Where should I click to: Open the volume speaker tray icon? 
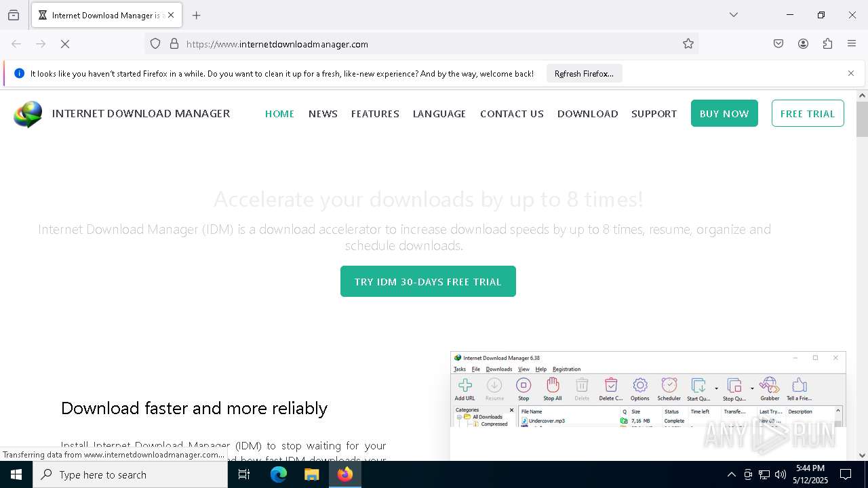point(781,474)
